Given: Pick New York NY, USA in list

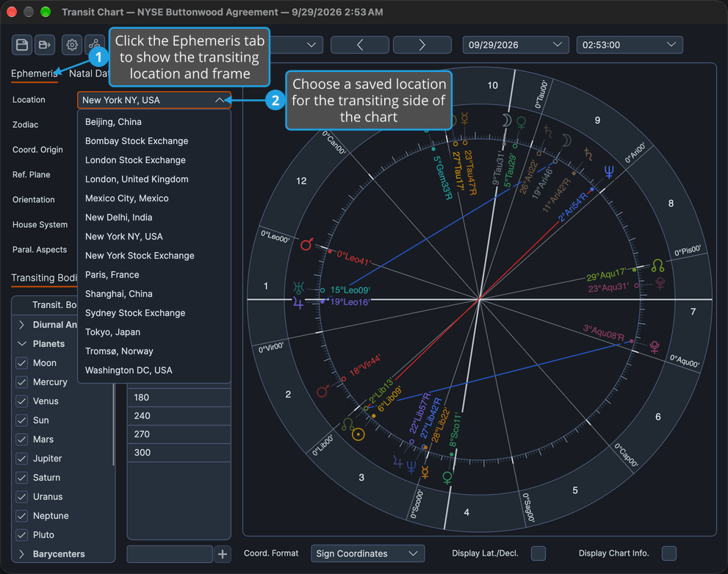Looking at the screenshot, I should point(154,237).
